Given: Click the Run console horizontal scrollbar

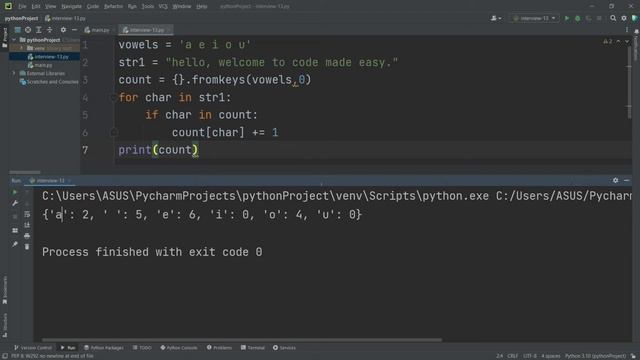Looking at the screenshot, I should point(242,340).
